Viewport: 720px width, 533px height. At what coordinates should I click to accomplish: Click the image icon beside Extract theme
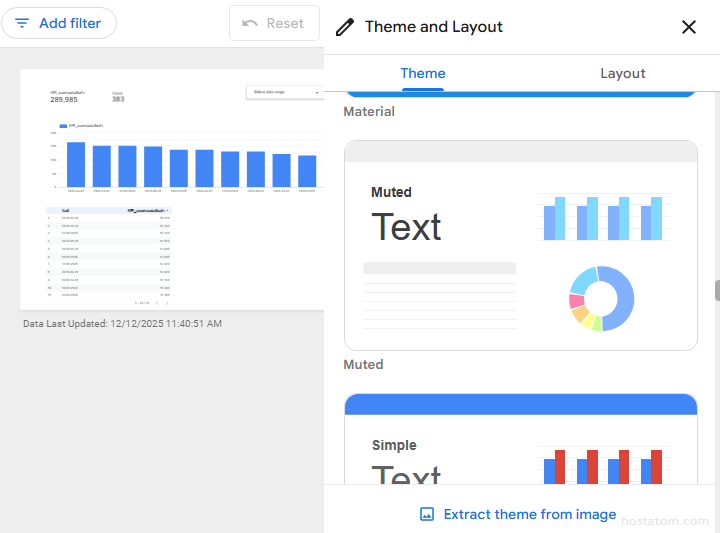tap(427, 514)
